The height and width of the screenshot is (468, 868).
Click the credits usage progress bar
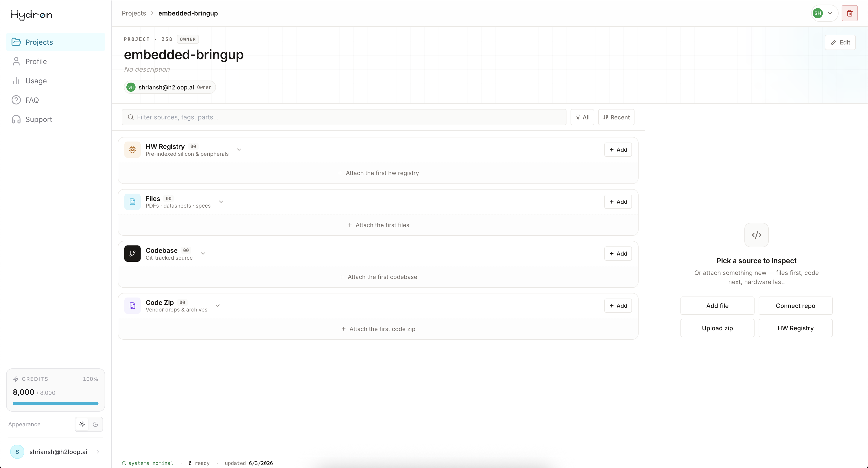(56, 403)
